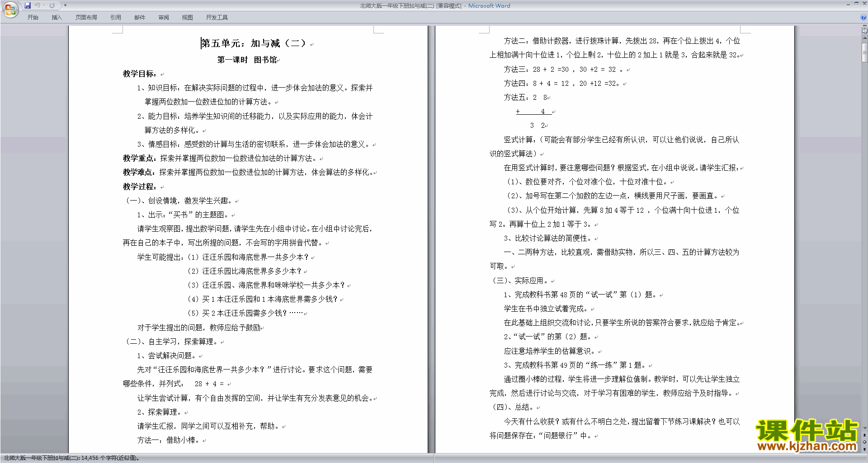This screenshot has width=868, height=463.
Task: Toggle the ruler icon above the scrollbar
Action: tap(865, 31)
